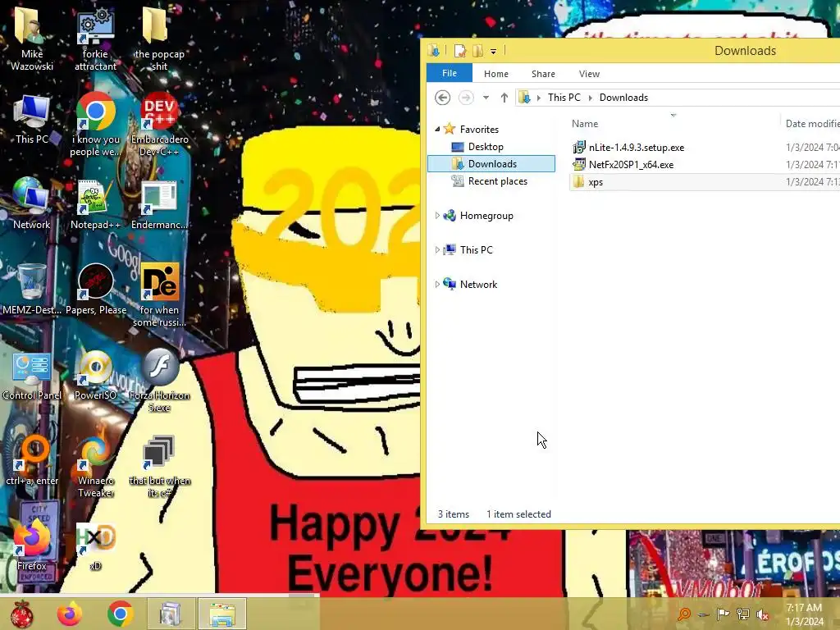Open the Mike Wazowski desktop folder
The height and width of the screenshot is (630, 840).
click(x=32, y=38)
